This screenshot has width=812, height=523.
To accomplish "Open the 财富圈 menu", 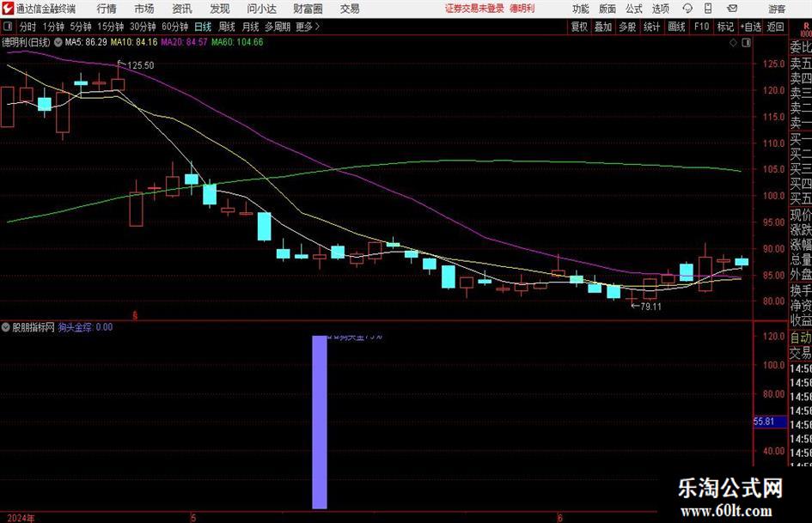I will pyautogui.click(x=308, y=9).
